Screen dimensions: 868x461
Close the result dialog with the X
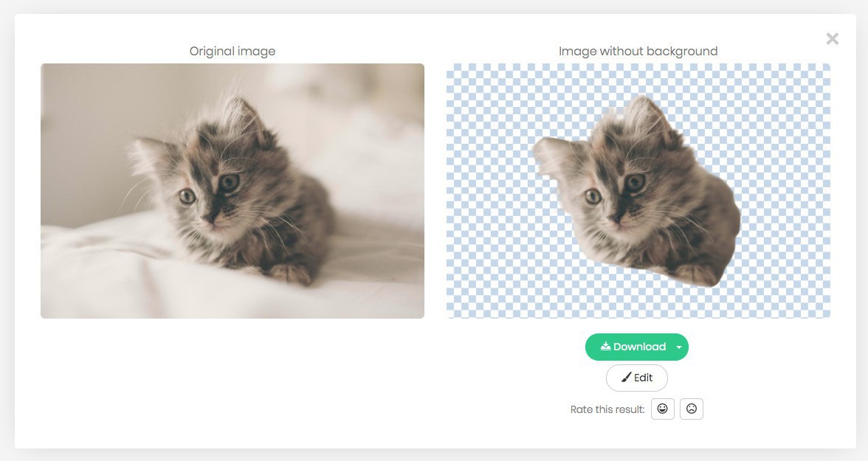tap(832, 39)
